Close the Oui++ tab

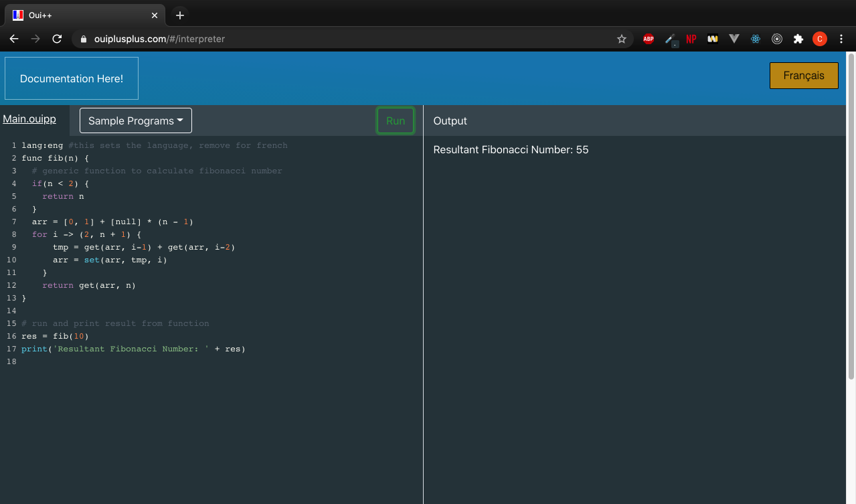tap(155, 15)
